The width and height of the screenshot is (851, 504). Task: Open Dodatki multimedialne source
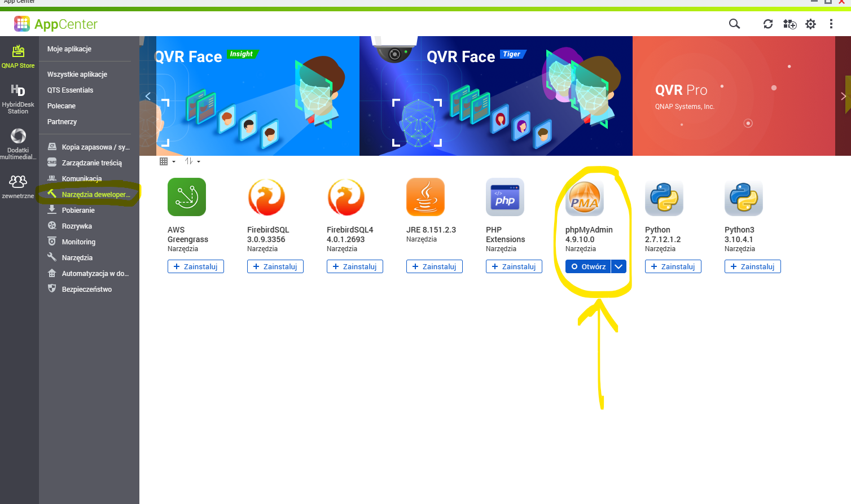(x=18, y=144)
